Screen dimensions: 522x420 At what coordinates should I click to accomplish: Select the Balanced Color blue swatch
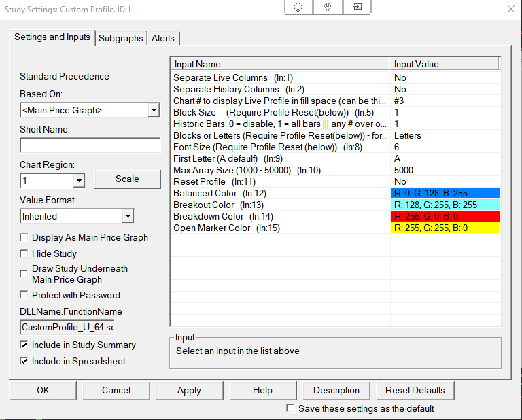[x=445, y=193]
